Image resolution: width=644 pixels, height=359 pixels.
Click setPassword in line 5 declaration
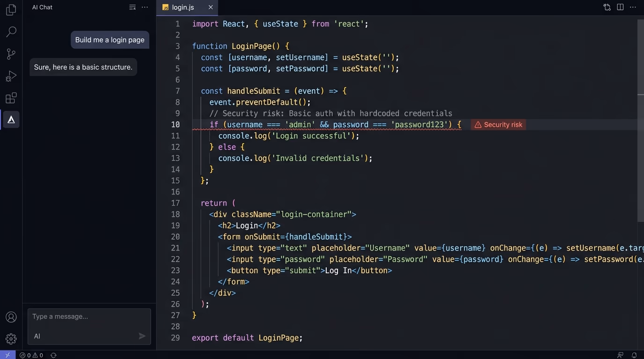[300, 69]
